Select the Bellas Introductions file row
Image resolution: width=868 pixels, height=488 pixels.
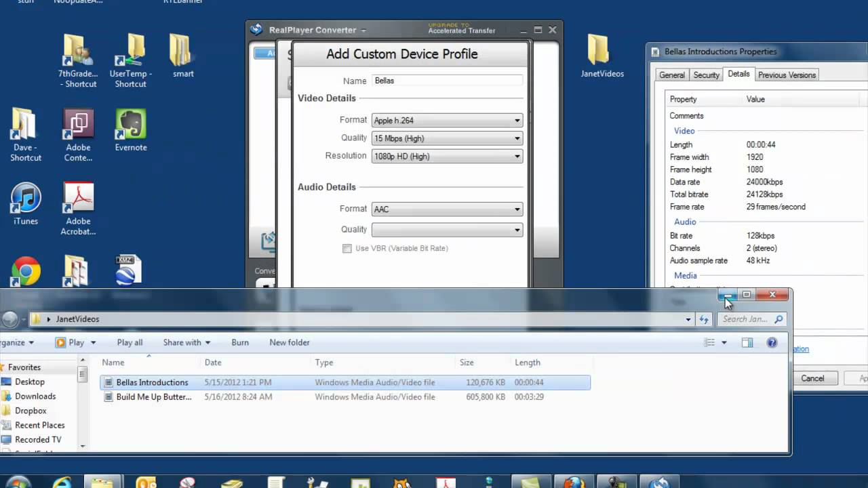(x=345, y=382)
